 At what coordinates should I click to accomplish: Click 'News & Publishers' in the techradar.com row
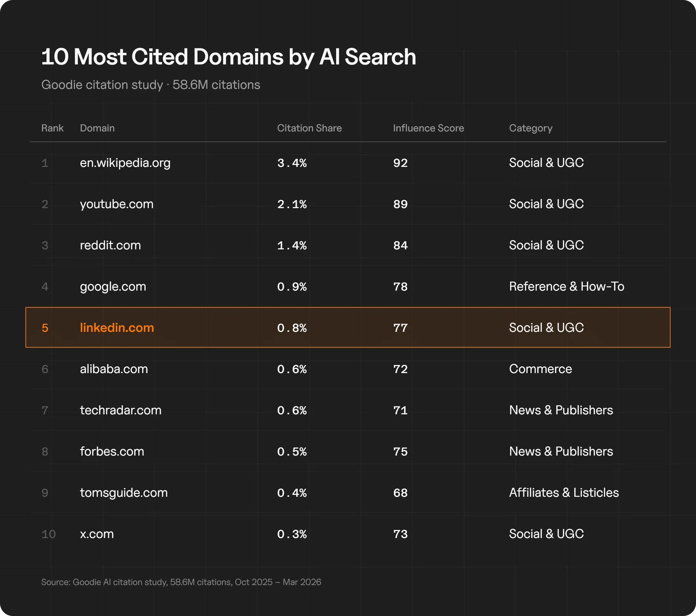[x=561, y=410]
